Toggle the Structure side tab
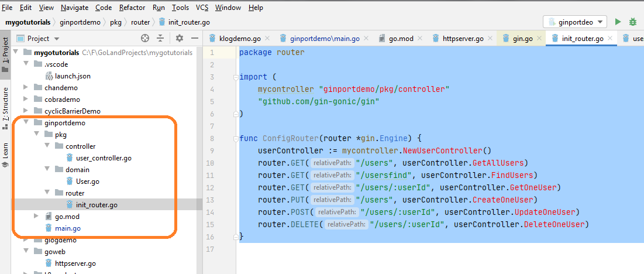Viewport: 644px width, 274px height. (5, 108)
